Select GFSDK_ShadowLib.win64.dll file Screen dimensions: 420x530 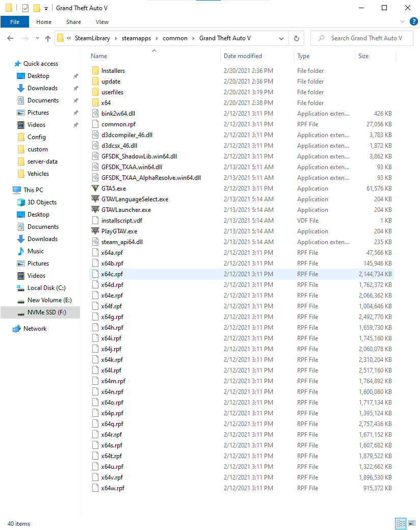point(242,156)
